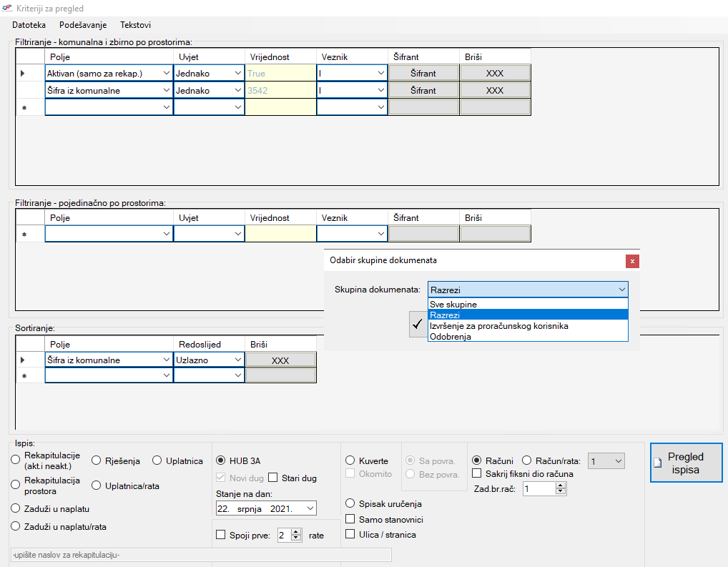The image size is (728, 567).
Task: Tick the Sakrij fiksni dio računa checkbox
Action: pos(477,473)
